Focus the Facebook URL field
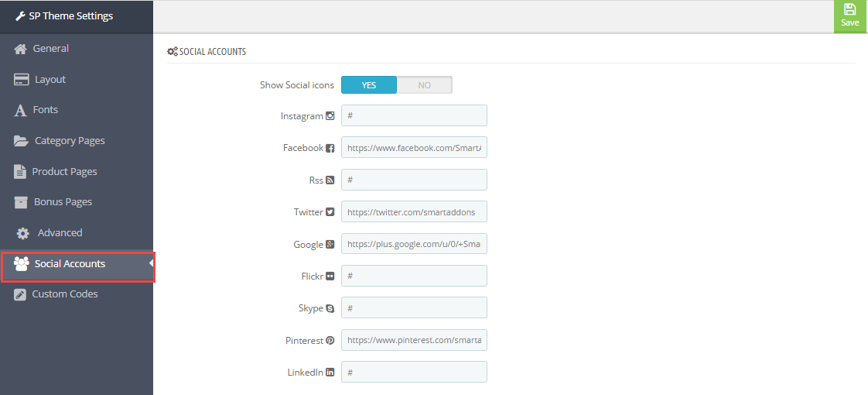This screenshot has width=868, height=395. point(414,148)
